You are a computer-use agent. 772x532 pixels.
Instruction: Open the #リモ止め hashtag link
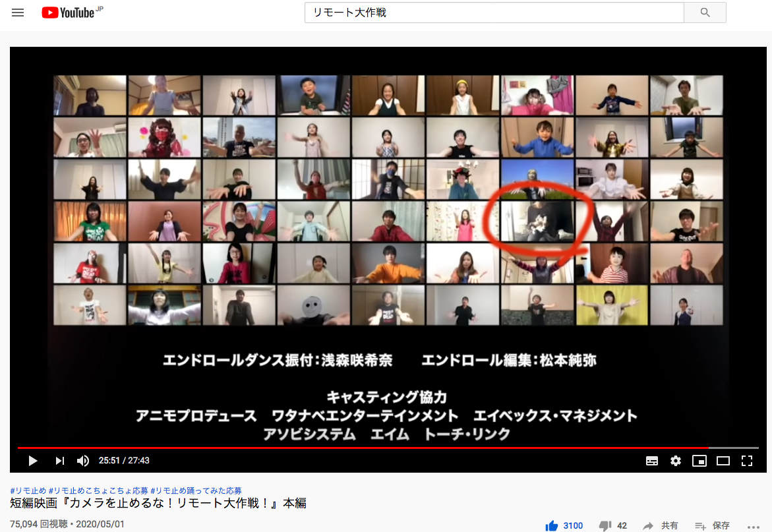[x=28, y=490]
